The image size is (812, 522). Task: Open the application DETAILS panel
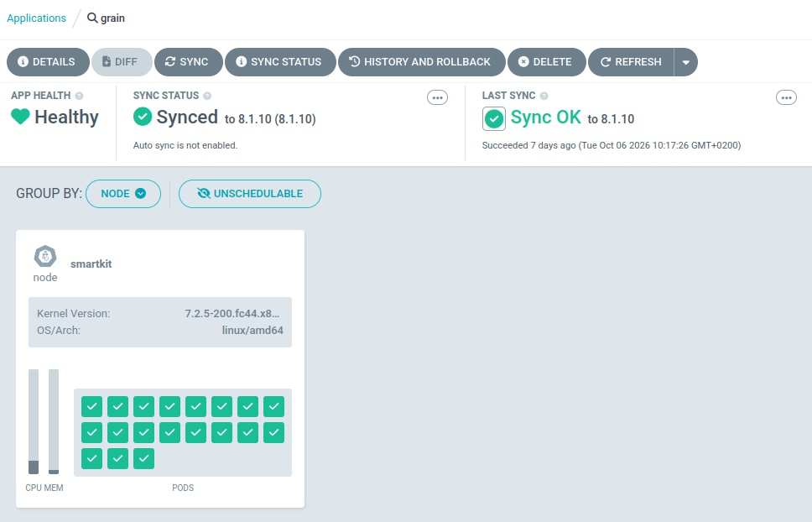pos(47,62)
